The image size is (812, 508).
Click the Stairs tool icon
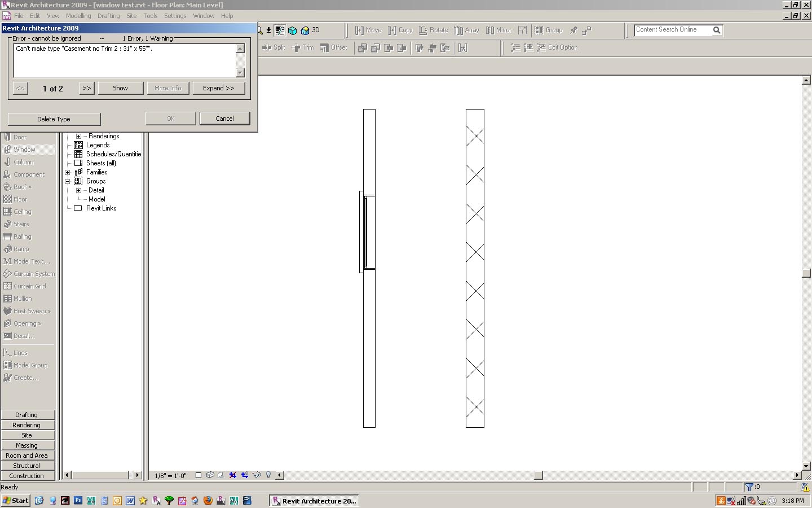[7, 224]
